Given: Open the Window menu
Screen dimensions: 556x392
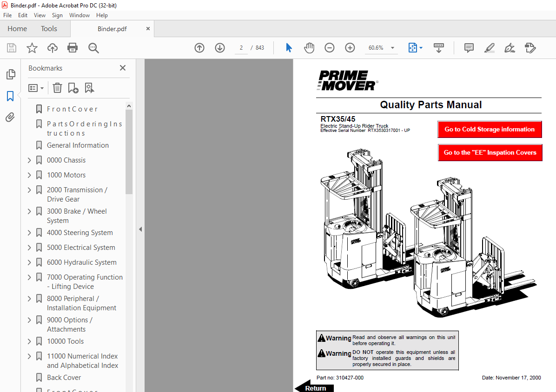Looking at the screenshot, I should tap(79, 15).
